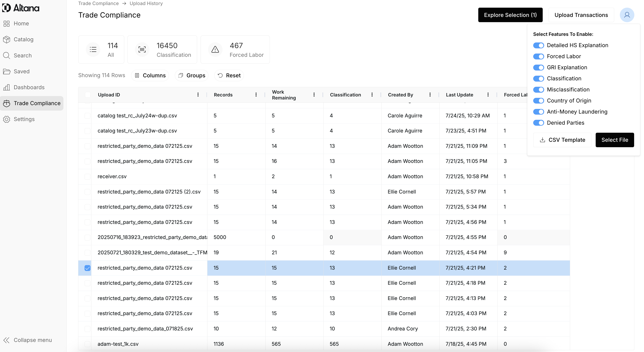Click the Altana logo icon
644x352 pixels.
(6, 8)
